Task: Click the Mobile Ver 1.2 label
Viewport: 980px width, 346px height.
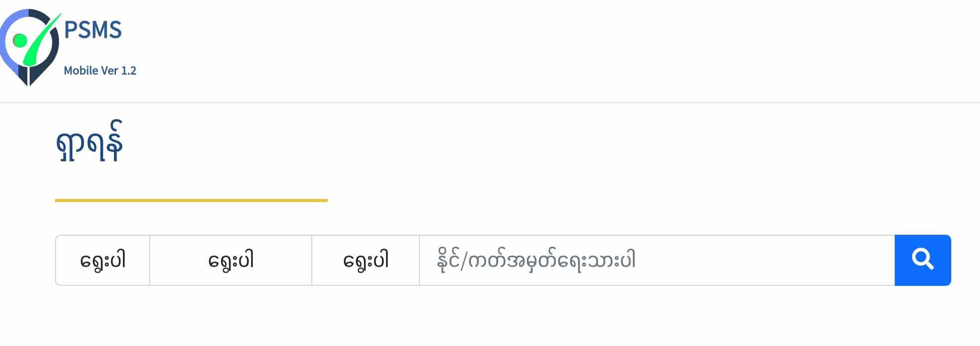Action: [x=100, y=70]
